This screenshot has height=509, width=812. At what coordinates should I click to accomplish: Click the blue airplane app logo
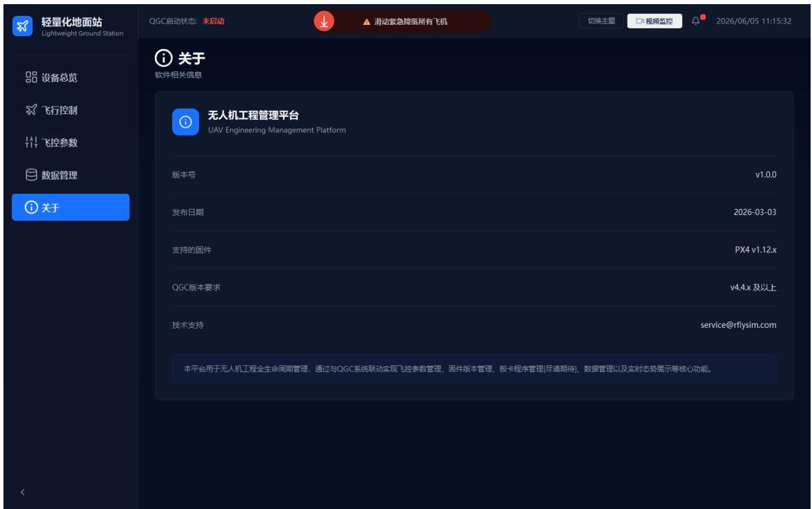pos(22,26)
